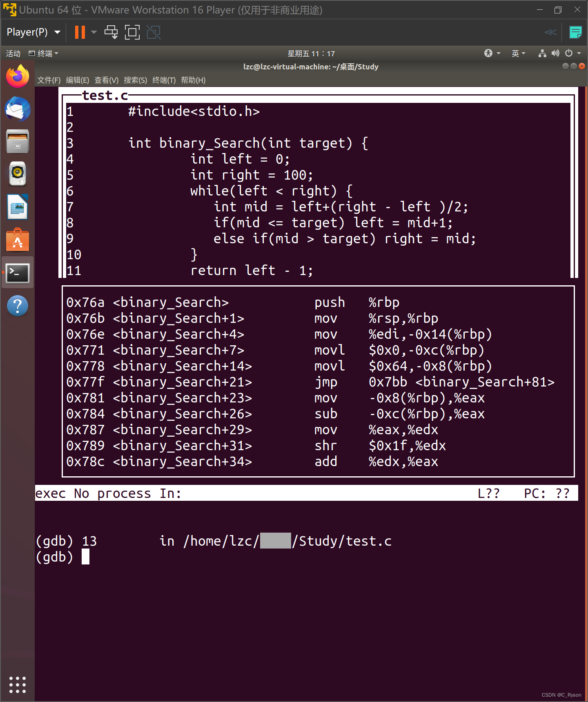Collapse VMware toolbar with double chevron
This screenshot has height=702, width=588.
tap(550, 32)
